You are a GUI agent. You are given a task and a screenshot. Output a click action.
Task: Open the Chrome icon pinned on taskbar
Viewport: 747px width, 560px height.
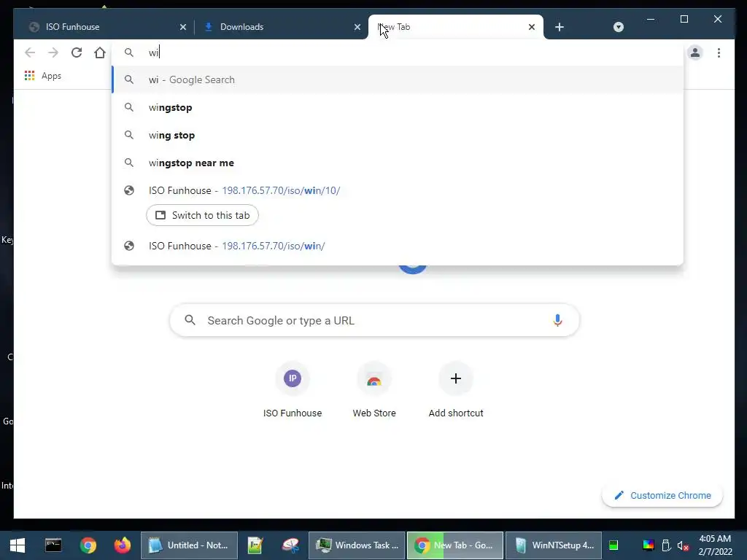point(88,545)
